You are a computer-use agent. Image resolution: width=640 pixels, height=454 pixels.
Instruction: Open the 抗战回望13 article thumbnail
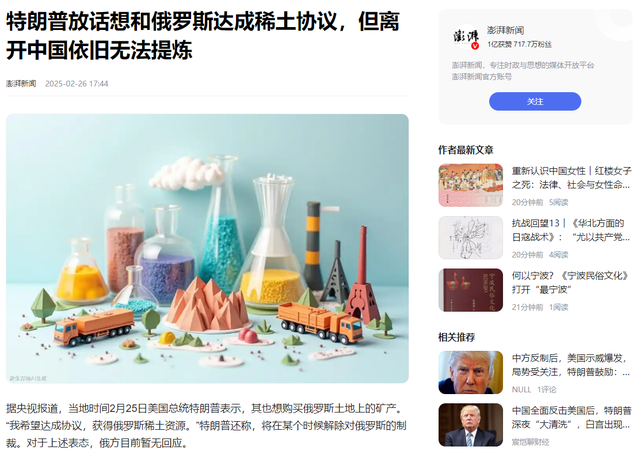471,238
